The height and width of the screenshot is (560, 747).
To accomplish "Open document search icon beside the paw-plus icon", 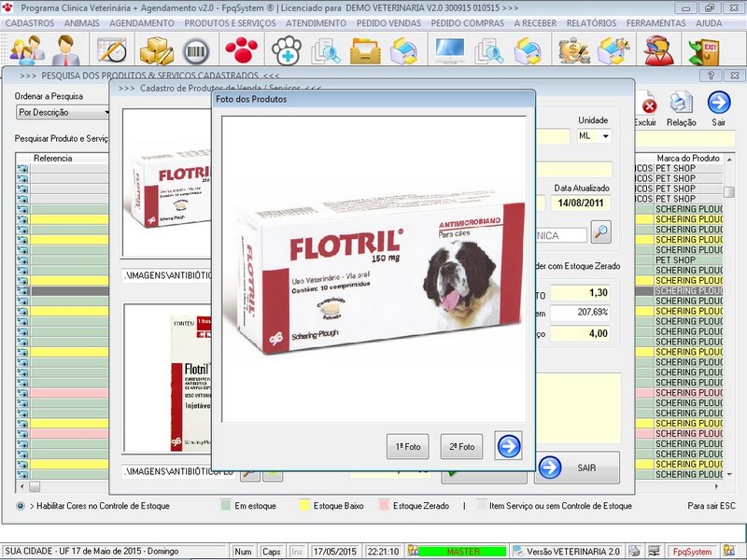I will point(325,51).
